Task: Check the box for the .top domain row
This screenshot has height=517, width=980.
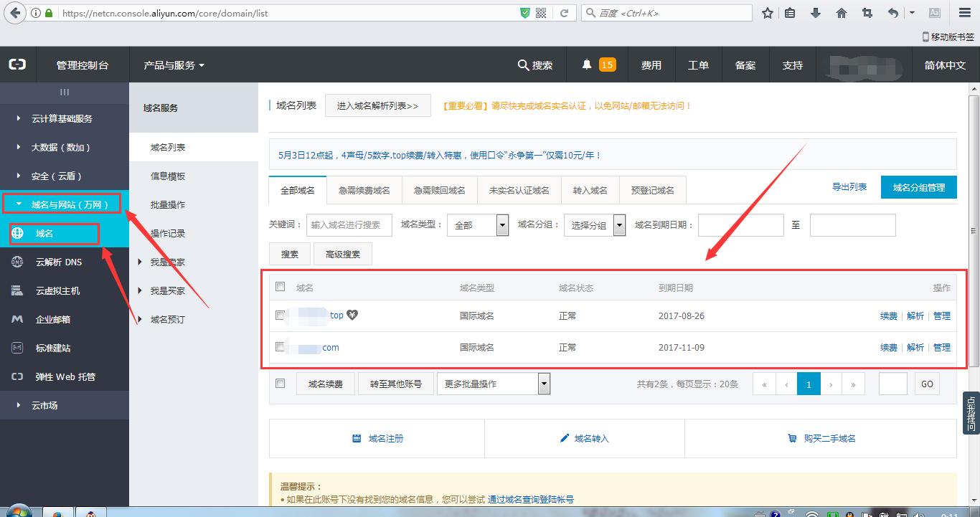Action: [280, 315]
